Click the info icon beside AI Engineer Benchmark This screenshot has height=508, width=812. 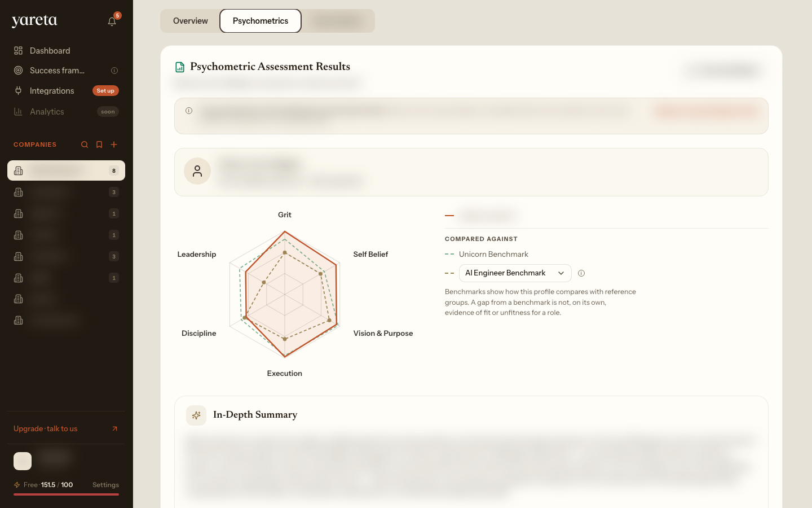(x=581, y=273)
